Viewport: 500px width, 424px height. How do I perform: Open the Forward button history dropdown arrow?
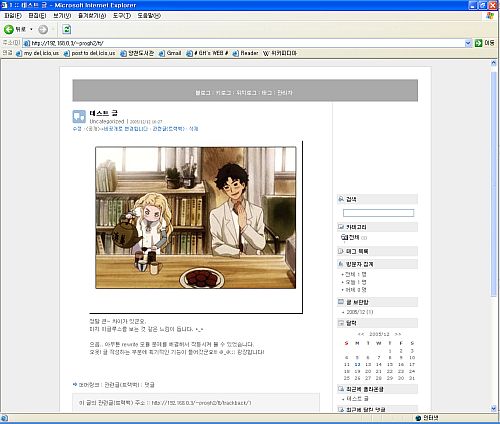53,29
